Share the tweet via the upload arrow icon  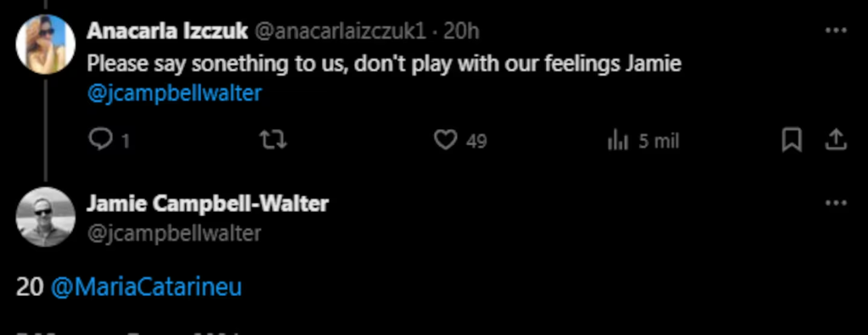coord(836,140)
